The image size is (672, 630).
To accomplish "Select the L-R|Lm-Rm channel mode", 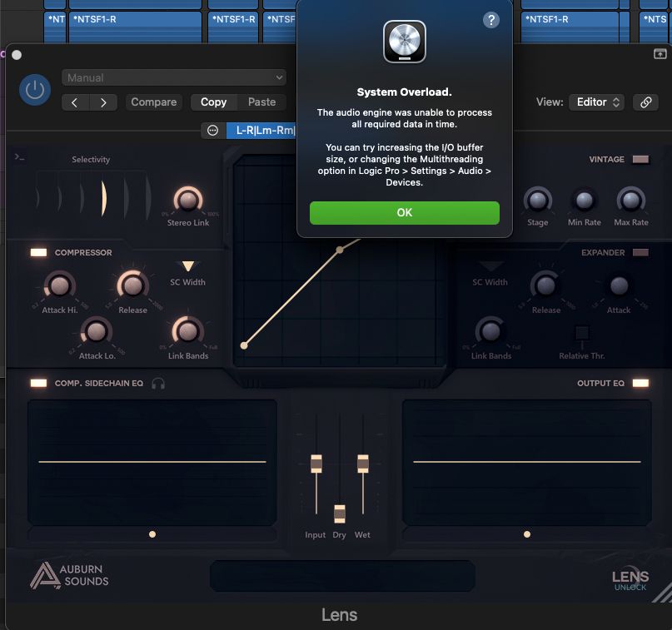I will coord(262,130).
